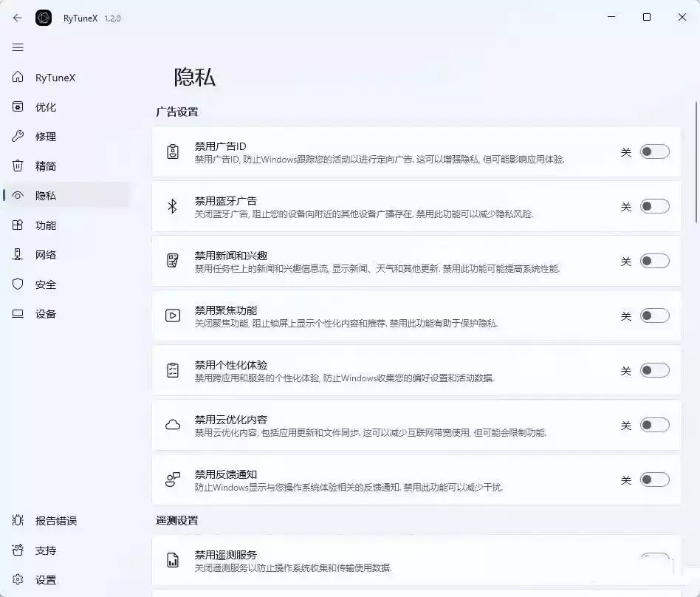Select the 优化 optimization section
This screenshot has width=700, height=597.
[46, 106]
